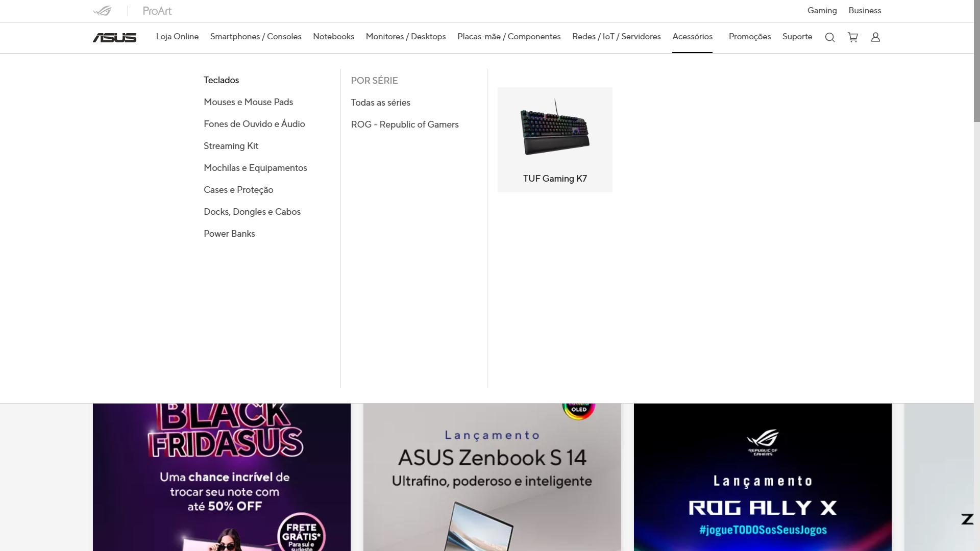Click the Z floating icon at bottom right
980x551 pixels.
(967, 519)
